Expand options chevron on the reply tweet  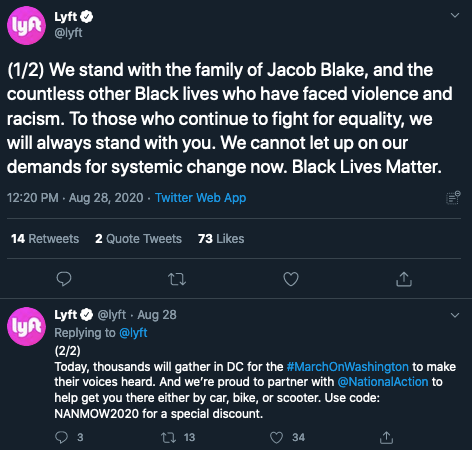[x=455, y=315]
